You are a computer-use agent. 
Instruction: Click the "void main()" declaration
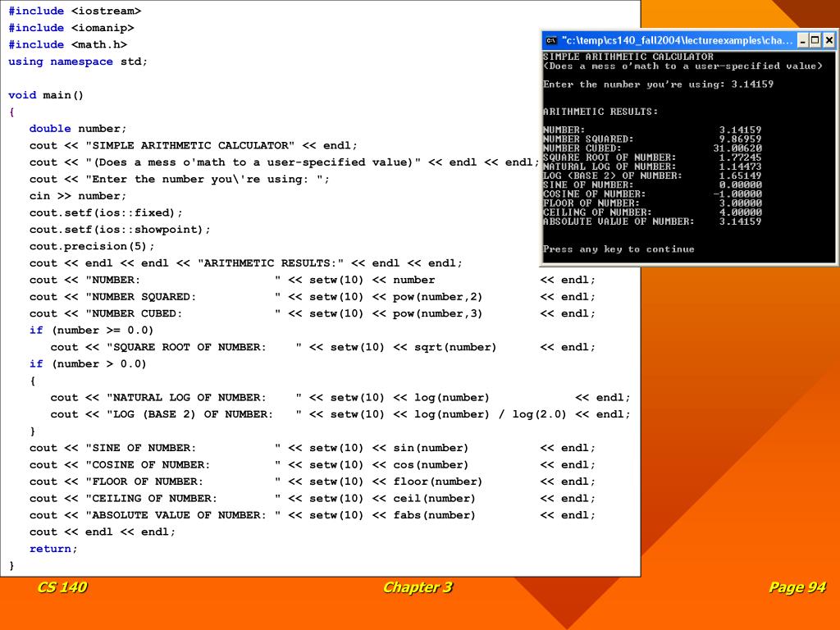click(x=46, y=95)
